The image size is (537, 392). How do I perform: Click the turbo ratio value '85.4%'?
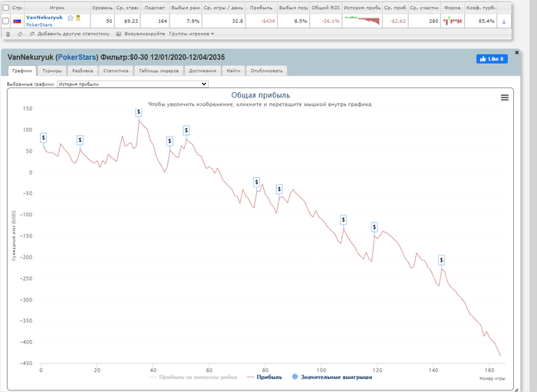pyautogui.click(x=486, y=21)
